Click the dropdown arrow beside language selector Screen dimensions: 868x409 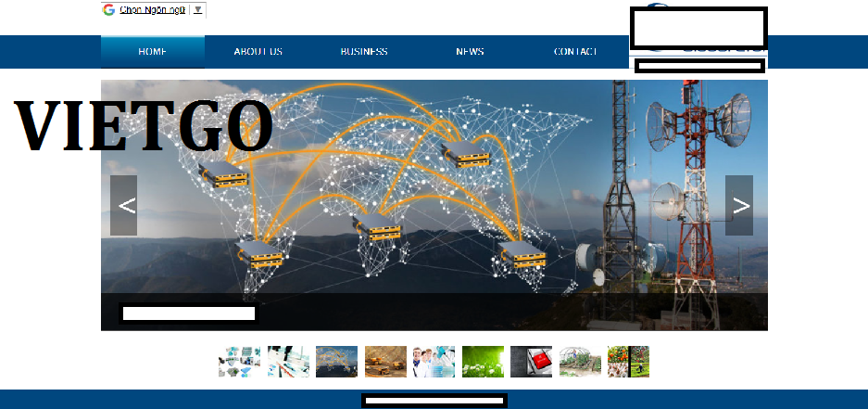[x=198, y=9]
